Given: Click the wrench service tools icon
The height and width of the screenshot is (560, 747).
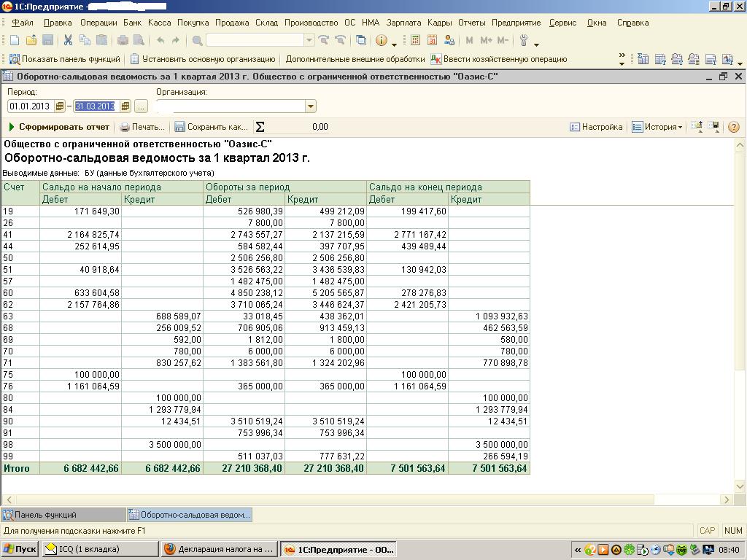Looking at the screenshot, I should click(523, 40).
